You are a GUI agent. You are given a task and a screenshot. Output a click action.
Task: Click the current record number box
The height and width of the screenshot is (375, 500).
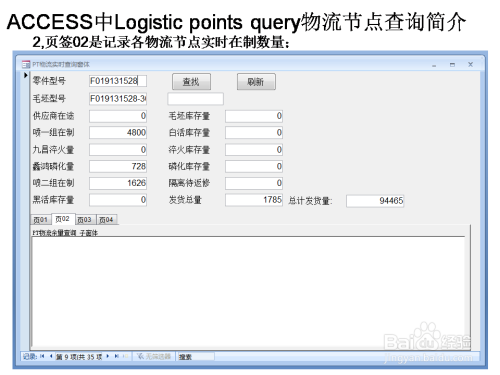79,357
